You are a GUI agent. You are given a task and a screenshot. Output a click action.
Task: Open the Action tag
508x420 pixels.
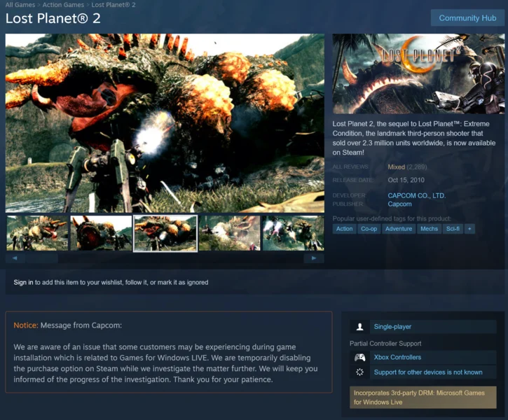click(x=344, y=229)
